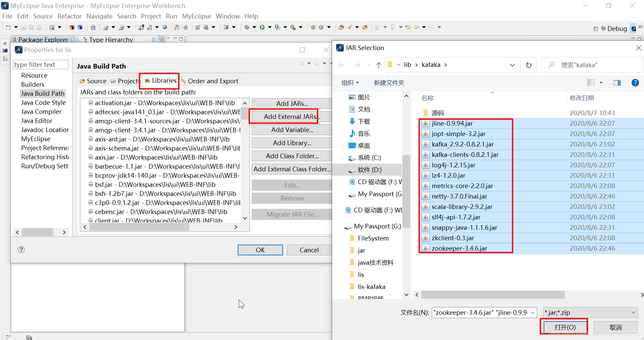Click the yellow Back navigation arrow in toolbar
This screenshot has width=644, height=340.
click(416, 27)
